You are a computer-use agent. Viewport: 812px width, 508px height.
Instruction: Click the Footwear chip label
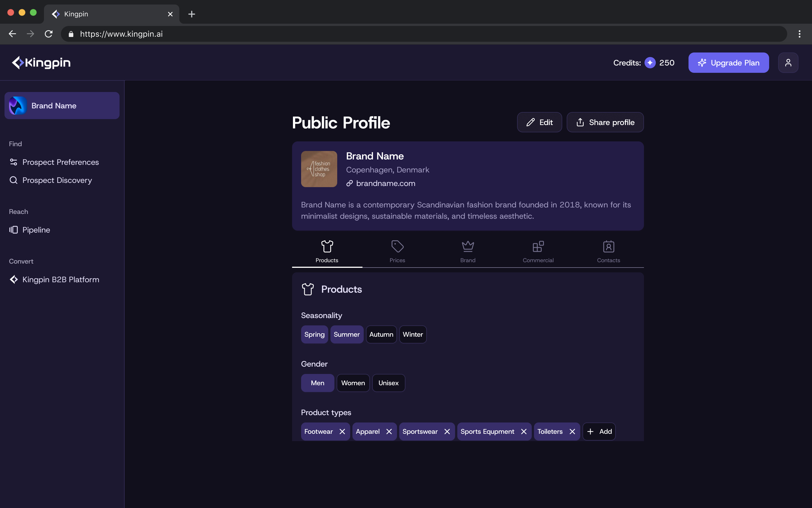[318, 432]
